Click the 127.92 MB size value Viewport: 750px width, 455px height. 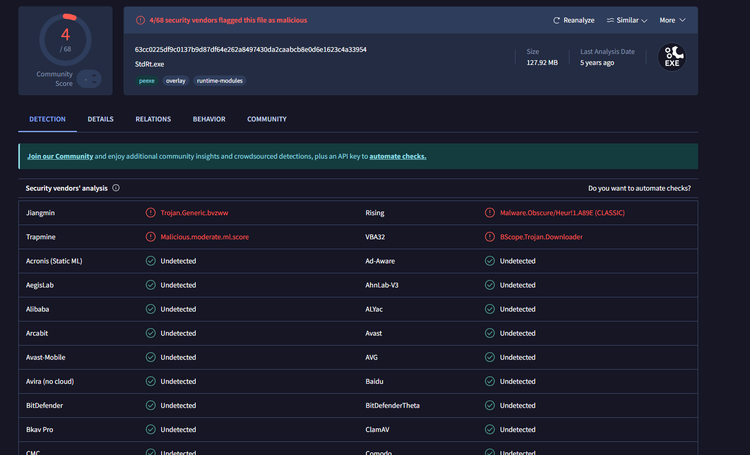click(x=542, y=63)
